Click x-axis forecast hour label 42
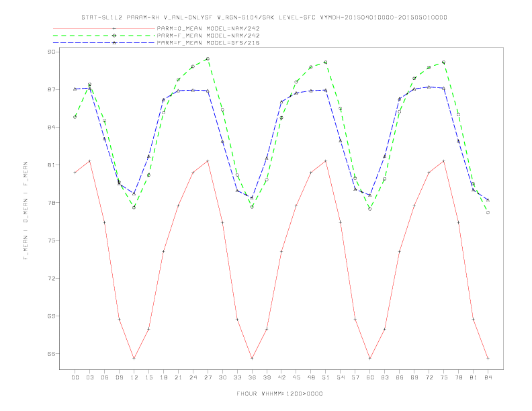 [x=281, y=377]
